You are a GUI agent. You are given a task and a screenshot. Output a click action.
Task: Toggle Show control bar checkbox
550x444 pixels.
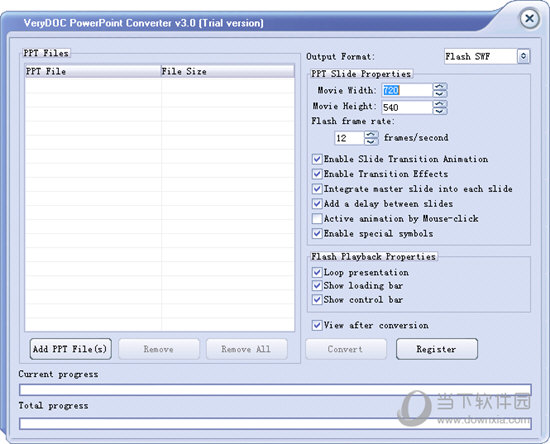[317, 300]
